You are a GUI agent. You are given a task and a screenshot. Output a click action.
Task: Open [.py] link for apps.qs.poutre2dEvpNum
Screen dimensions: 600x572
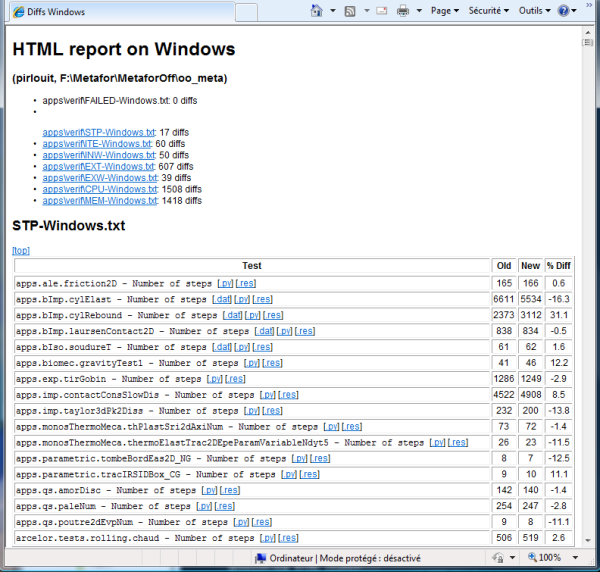pyautogui.click(x=241, y=522)
